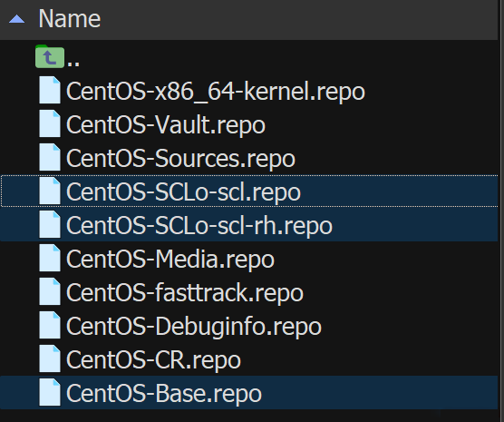
Task: Click the file icon beside CentOS-Base.repo
Action: [50, 392]
